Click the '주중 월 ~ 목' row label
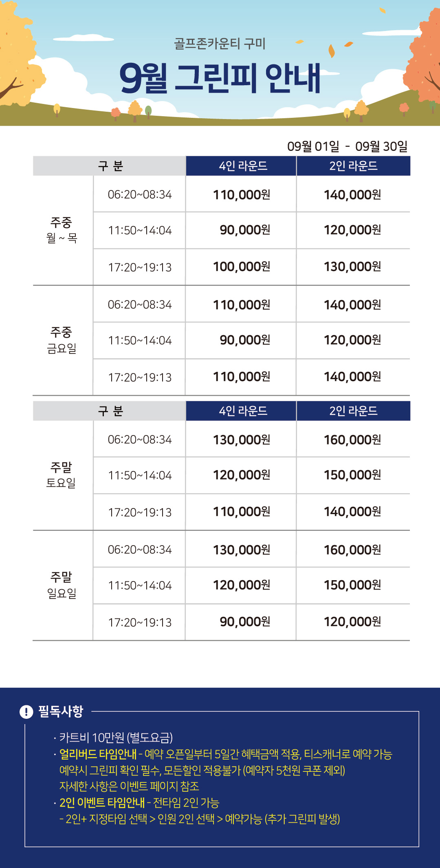 (x=62, y=230)
